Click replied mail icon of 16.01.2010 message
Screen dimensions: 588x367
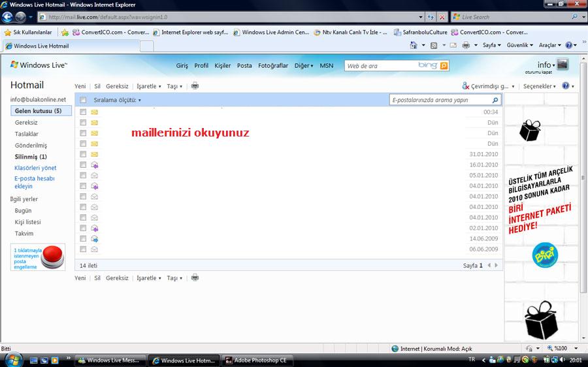(95, 165)
